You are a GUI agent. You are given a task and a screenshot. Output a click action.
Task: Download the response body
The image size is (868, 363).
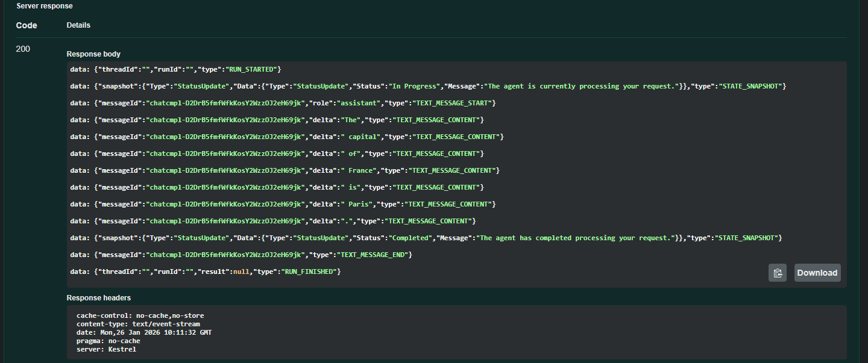pos(817,273)
